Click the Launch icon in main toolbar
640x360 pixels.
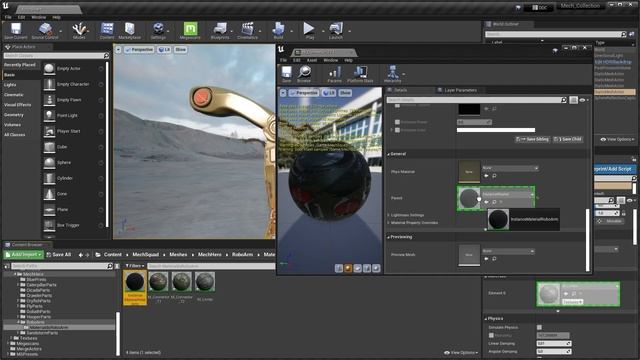[336, 31]
